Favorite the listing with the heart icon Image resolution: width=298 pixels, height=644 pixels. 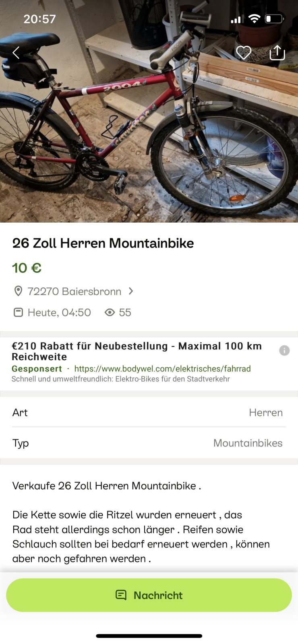[x=244, y=52]
